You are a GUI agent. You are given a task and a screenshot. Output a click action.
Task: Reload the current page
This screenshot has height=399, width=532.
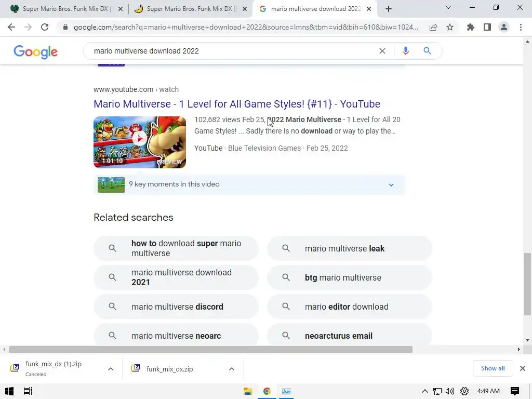[45, 27]
